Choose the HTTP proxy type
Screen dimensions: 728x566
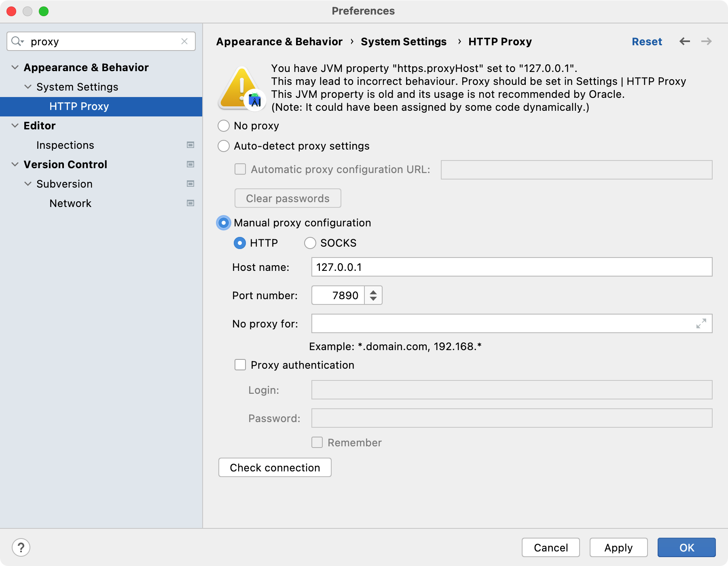pos(240,243)
